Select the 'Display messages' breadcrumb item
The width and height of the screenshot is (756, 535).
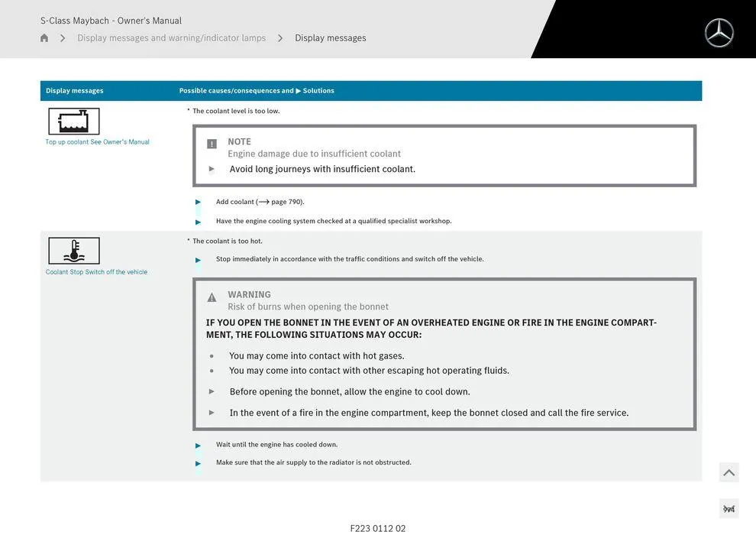click(x=330, y=38)
